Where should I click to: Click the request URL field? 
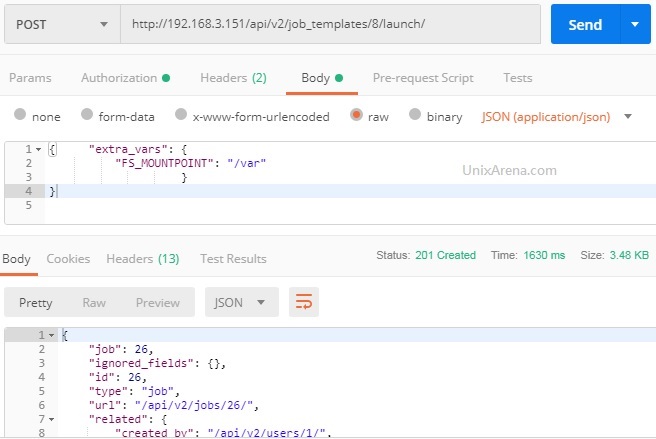point(331,24)
